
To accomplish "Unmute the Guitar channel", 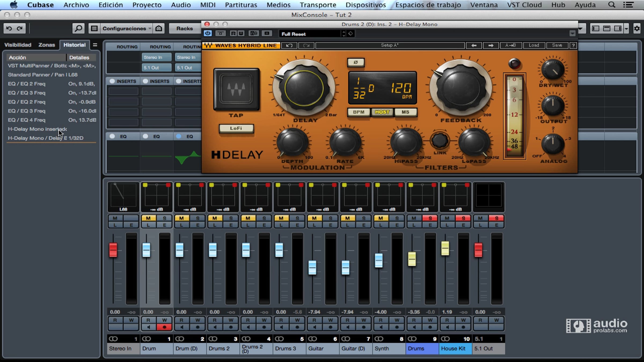I will point(314,218).
